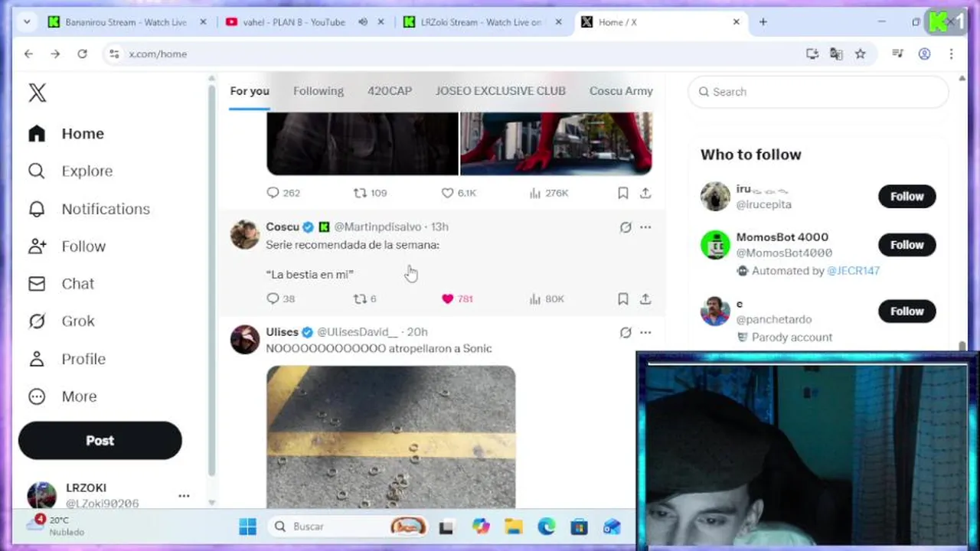Open File Explorer from taskbar
The width and height of the screenshot is (980, 551).
pos(513,527)
